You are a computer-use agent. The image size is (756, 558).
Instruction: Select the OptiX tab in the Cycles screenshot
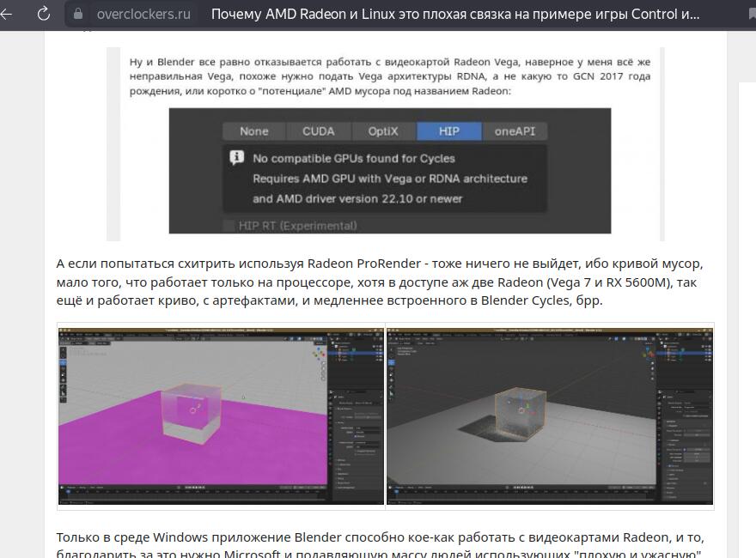(383, 131)
